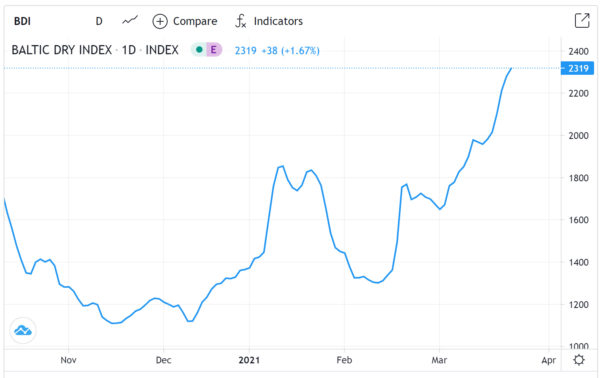Click the green market status dot
600x378 pixels.
point(199,50)
